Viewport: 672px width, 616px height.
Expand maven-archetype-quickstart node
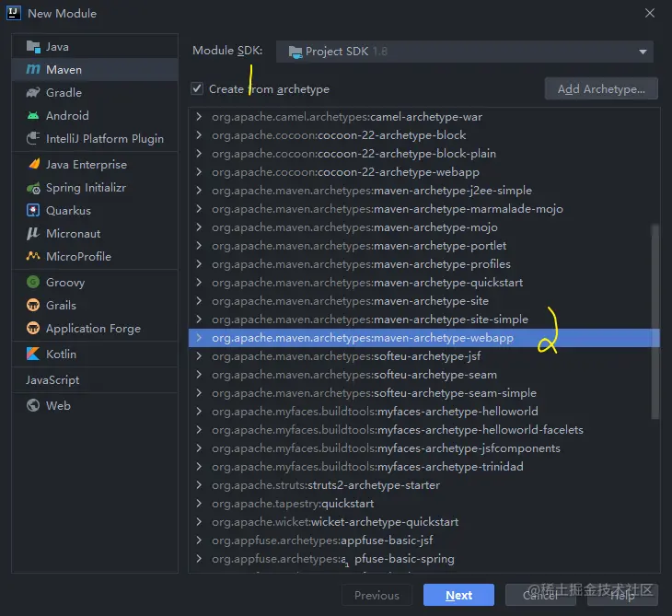click(x=199, y=282)
